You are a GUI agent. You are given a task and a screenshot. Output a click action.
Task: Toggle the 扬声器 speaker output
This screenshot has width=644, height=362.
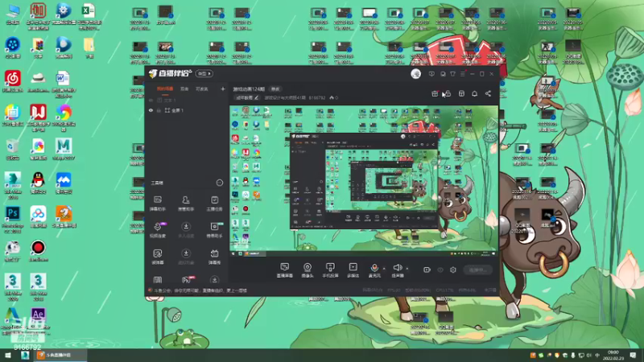pyautogui.click(x=397, y=270)
